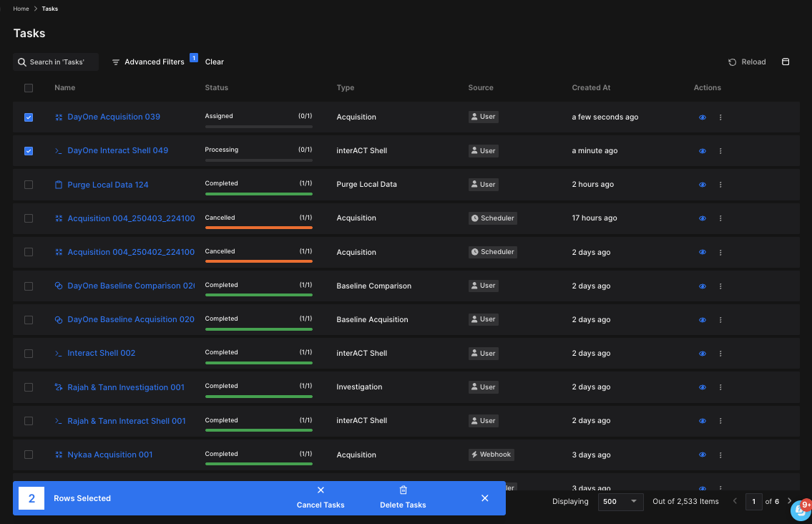The height and width of the screenshot is (524, 812).
Task: Click X icon to Cancel Tasks
Action: [321, 490]
